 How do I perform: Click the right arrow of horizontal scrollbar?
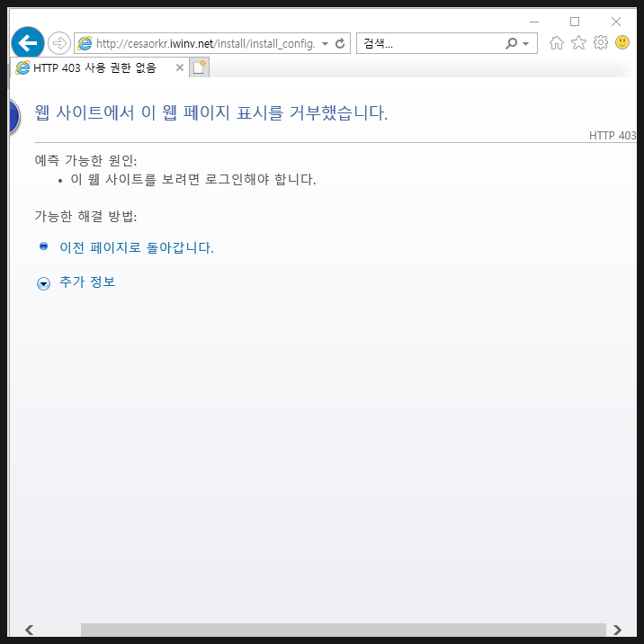(617, 630)
